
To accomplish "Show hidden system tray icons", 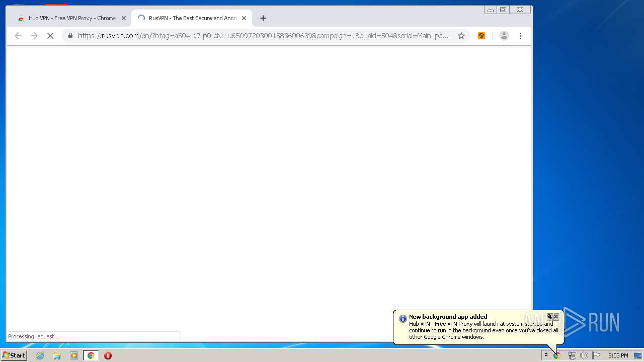I will pos(546,355).
